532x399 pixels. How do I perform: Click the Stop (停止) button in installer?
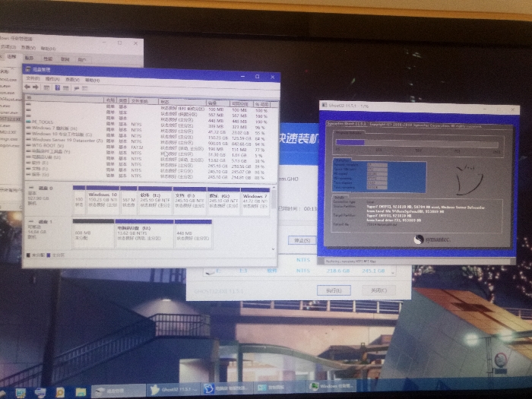point(302,240)
